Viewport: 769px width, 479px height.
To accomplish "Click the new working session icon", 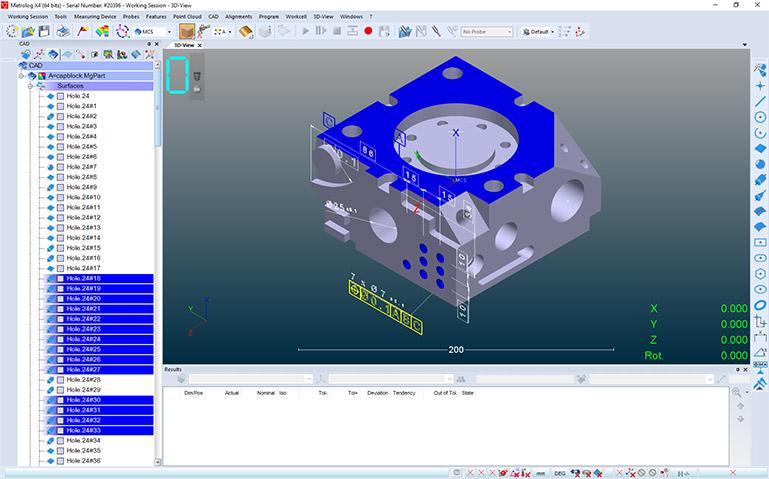I will [11, 31].
